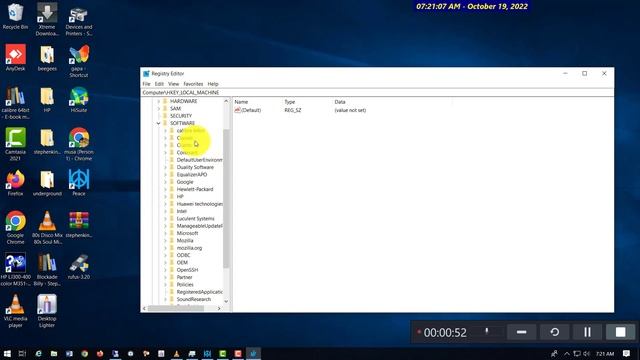Open the Blockade Billy desktop icon
The width and height of the screenshot is (640, 360).
coord(47,269)
